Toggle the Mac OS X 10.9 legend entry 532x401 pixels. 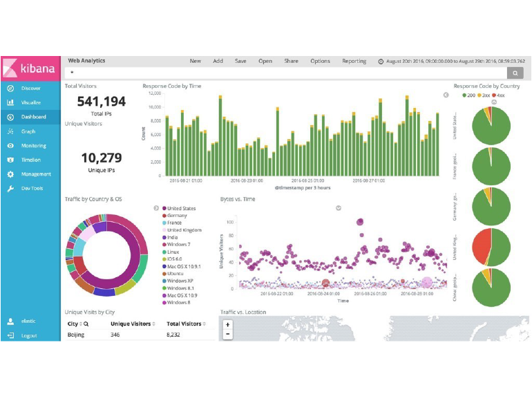[180, 295]
